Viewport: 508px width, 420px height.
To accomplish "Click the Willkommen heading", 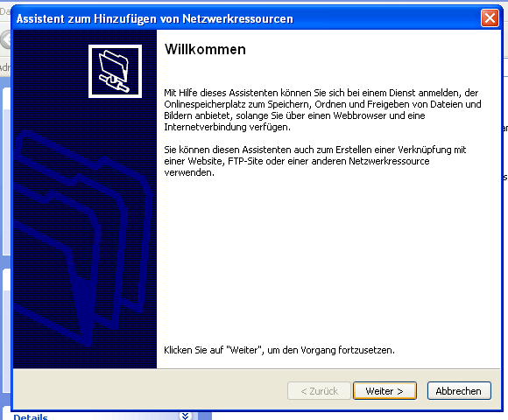I will (205, 50).
